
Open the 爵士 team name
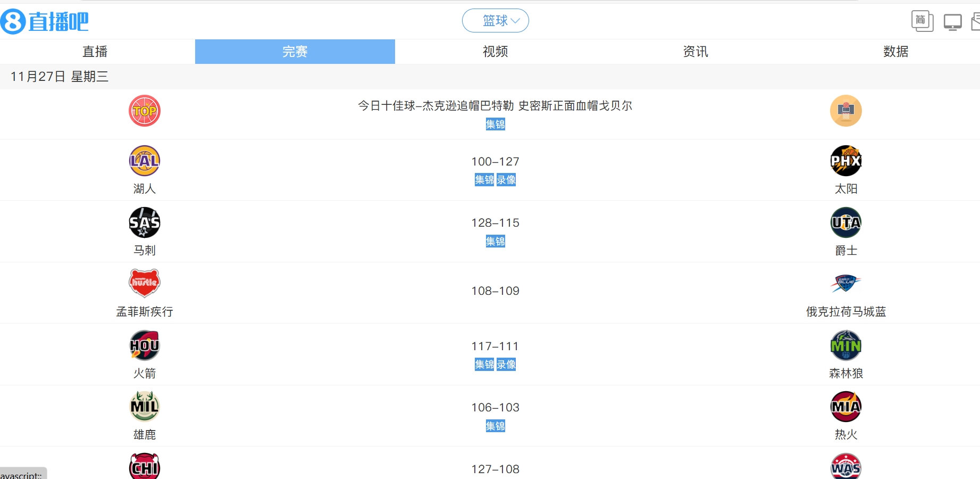click(846, 250)
